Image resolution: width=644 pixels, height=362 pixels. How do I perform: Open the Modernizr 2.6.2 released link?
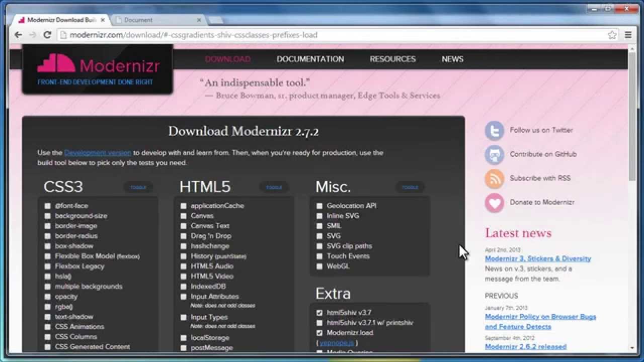526,347
